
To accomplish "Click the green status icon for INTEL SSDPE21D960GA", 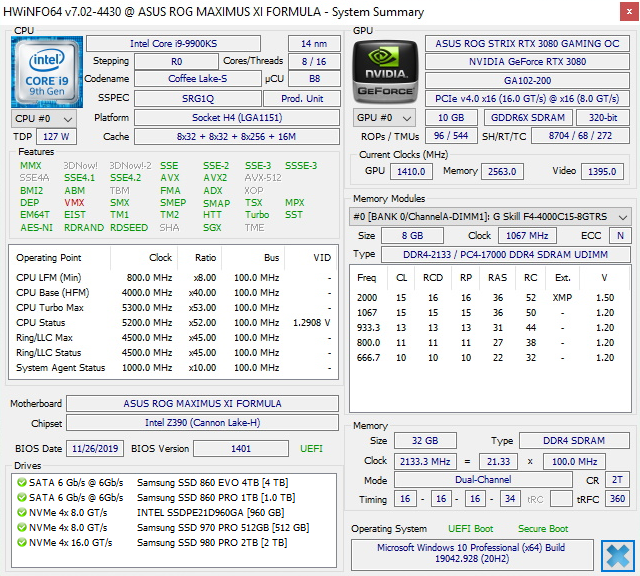I will click(21, 513).
